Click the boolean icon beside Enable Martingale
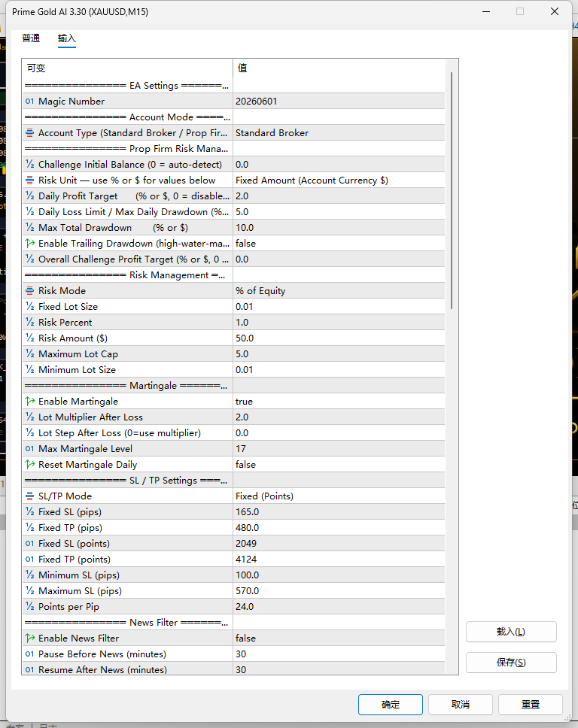Viewport: 578px width, 728px height. click(x=30, y=401)
